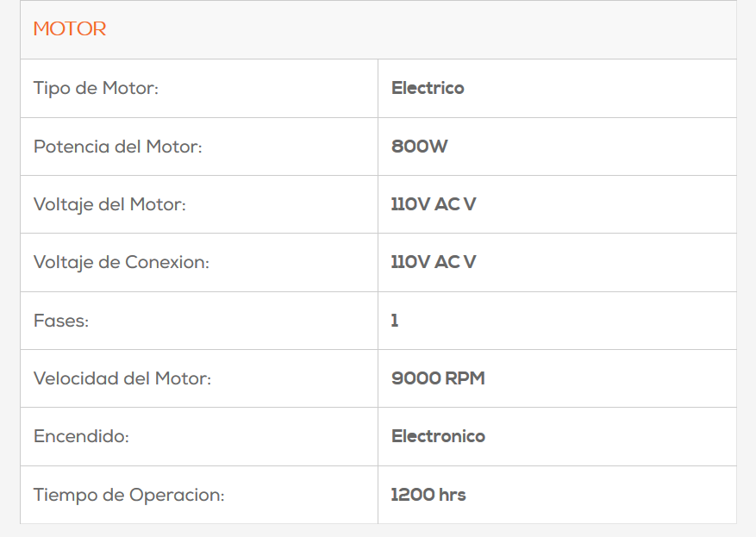Click the '800W' power value
The width and height of the screenshot is (756, 537).
[419, 147]
